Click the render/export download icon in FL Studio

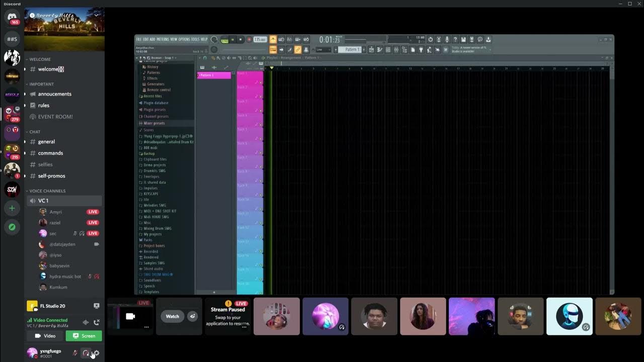488,39
